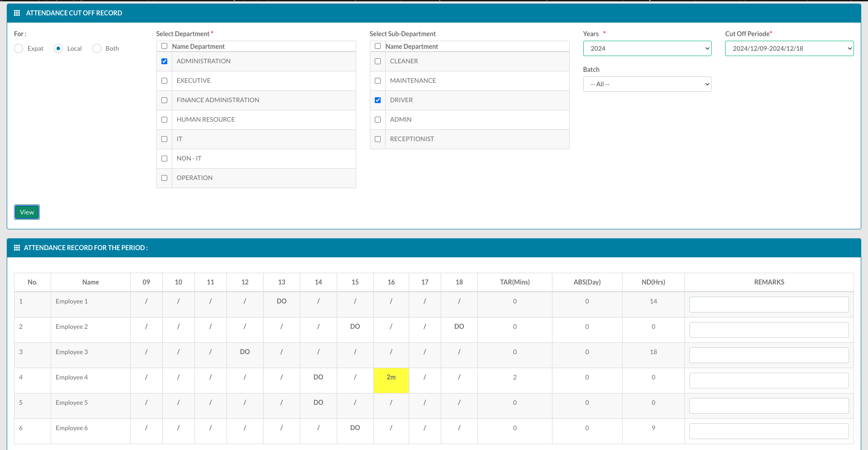Select the Expat radio button

click(19, 48)
